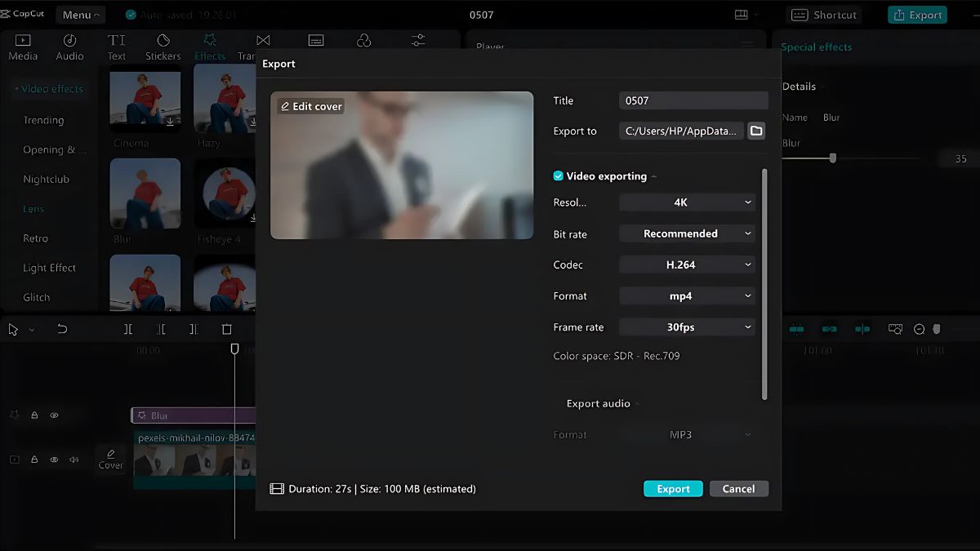Screen dimensions: 980x551
Task: Click the top-right teal Export button
Action: pos(918,15)
